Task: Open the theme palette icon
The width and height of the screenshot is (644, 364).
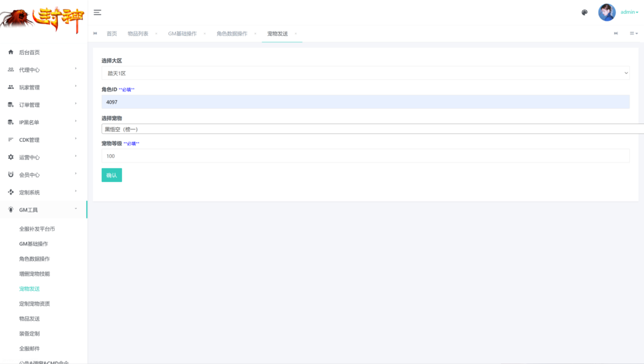Action: point(584,13)
